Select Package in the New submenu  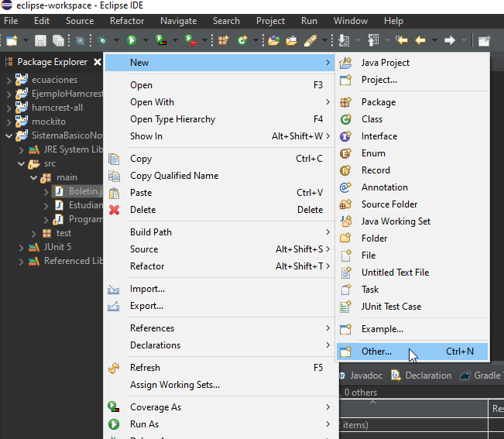coord(413,102)
